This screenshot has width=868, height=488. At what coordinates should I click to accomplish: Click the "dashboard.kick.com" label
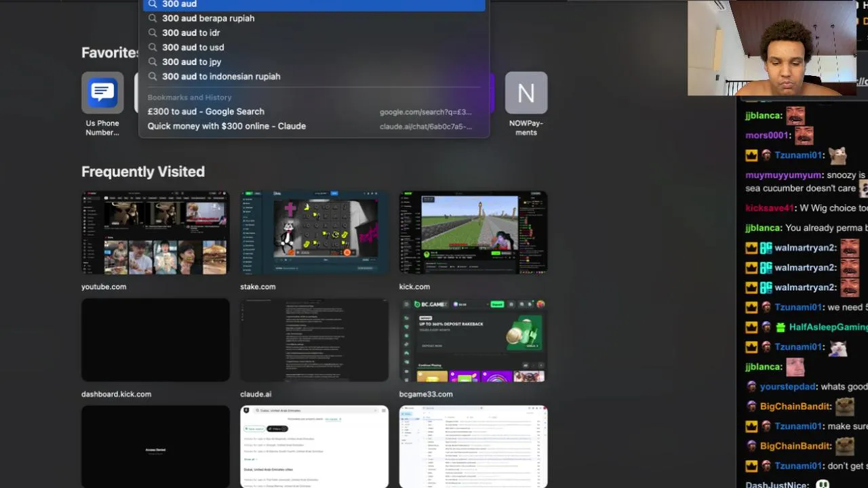[116, 394]
